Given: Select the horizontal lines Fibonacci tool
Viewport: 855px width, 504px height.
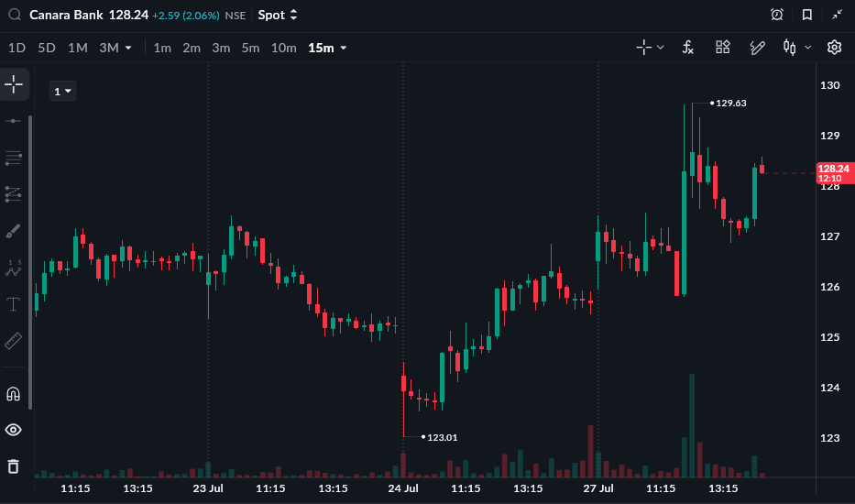Looking at the screenshot, I should tap(13, 159).
